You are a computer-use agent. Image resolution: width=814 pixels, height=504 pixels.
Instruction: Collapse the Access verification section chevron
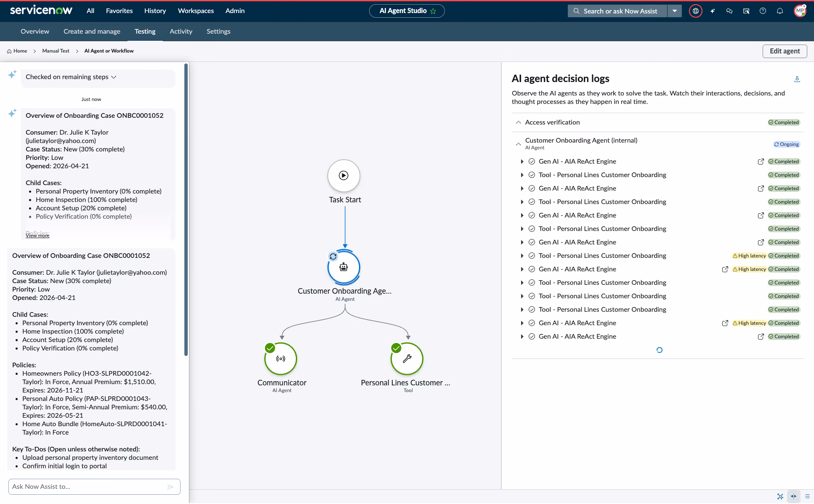point(519,122)
